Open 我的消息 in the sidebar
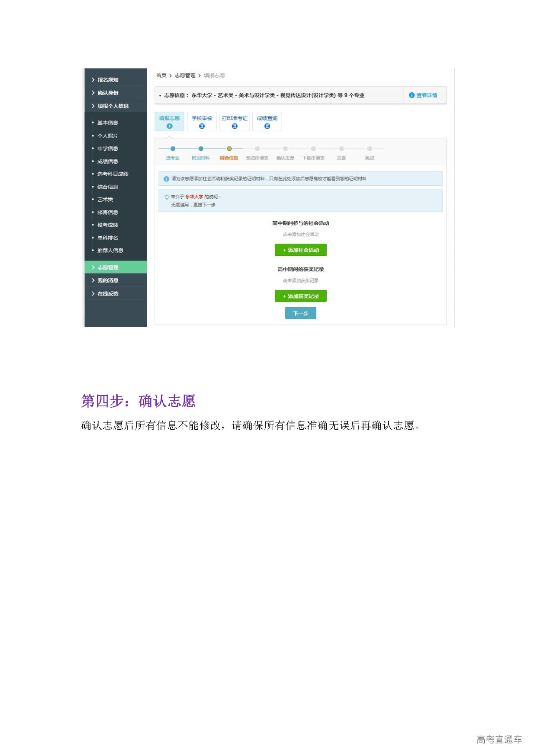The image size is (534, 756). tap(108, 281)
